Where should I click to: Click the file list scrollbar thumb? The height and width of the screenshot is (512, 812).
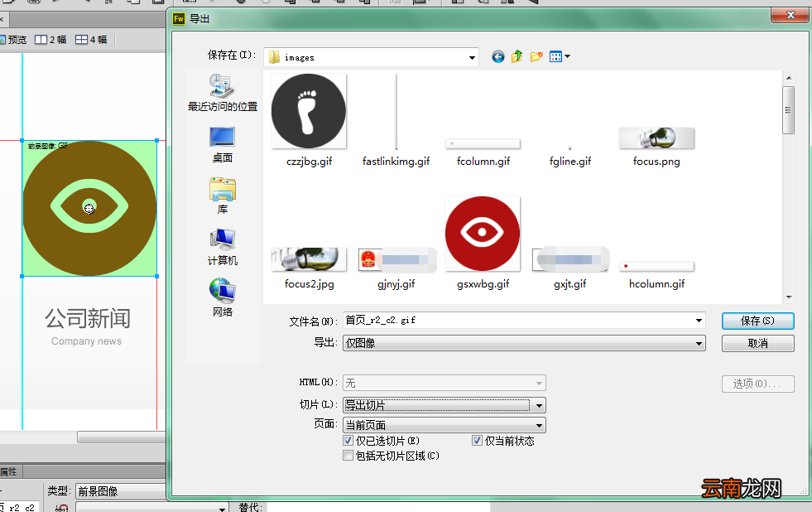788,110
